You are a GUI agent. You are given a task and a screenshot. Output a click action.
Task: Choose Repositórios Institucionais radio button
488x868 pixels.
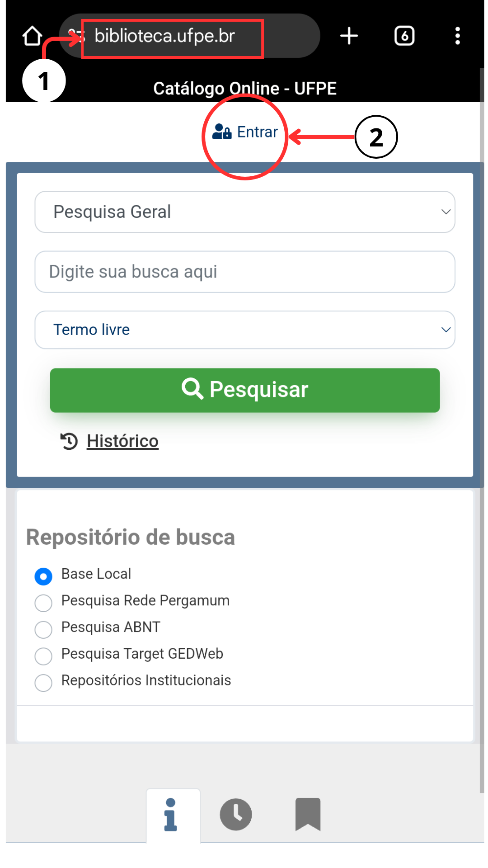43,683
